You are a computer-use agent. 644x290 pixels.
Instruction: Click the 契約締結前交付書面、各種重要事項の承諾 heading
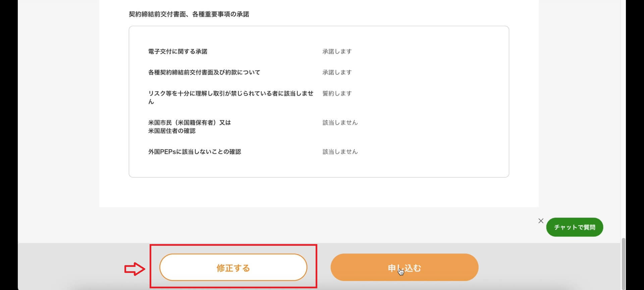point(189,14)
